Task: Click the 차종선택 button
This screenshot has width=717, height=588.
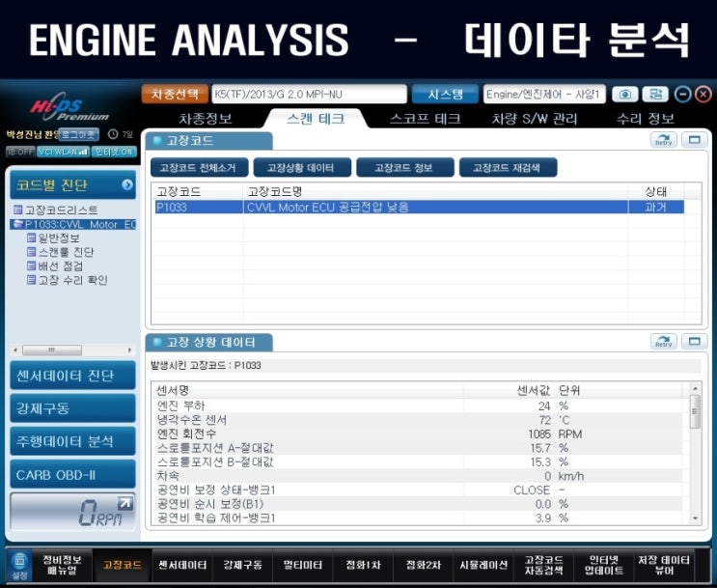Action: [x=175, y=95]
